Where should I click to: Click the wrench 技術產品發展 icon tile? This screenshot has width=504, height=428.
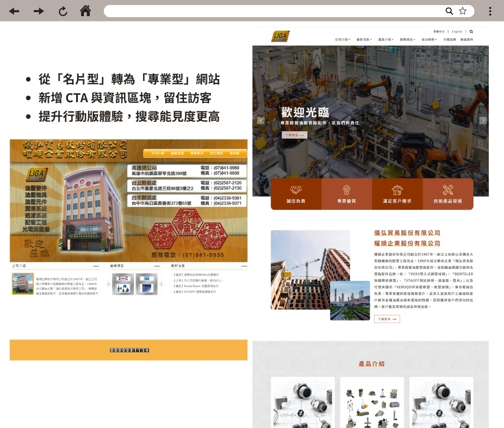[448, 194]
